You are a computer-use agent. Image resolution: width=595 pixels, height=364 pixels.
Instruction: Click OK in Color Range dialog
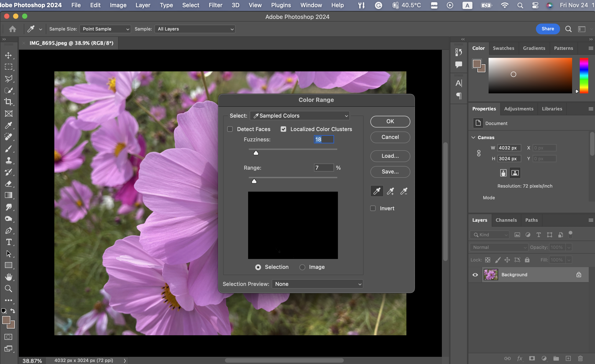(x=390, y=121)
